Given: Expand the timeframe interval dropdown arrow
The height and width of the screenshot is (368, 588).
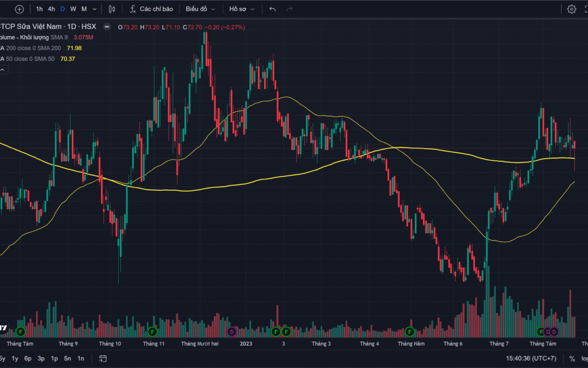Looking at the screenshot, I should 95,9.
